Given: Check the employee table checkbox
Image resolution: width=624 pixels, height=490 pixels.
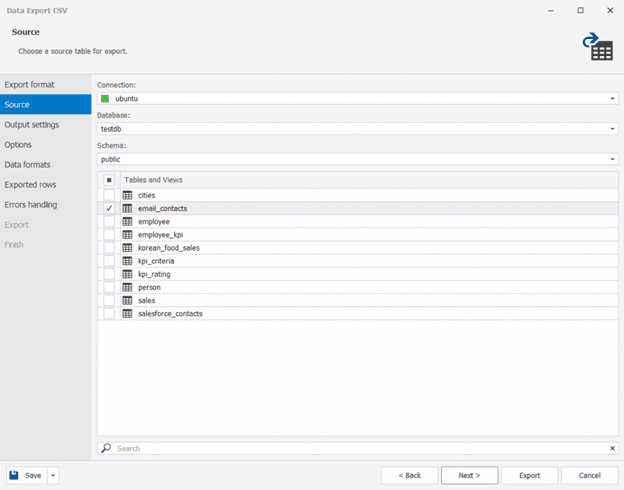Looking at the screenshot, I should [109, 221].
